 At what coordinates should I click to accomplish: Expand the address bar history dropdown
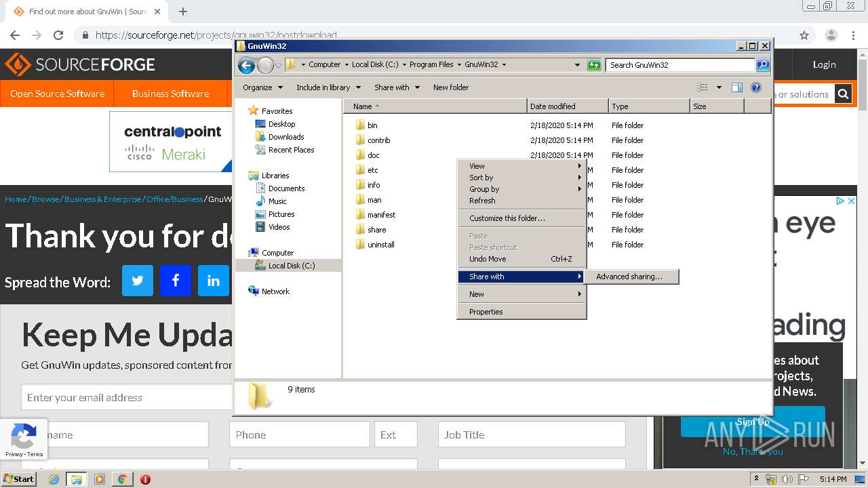577,65
